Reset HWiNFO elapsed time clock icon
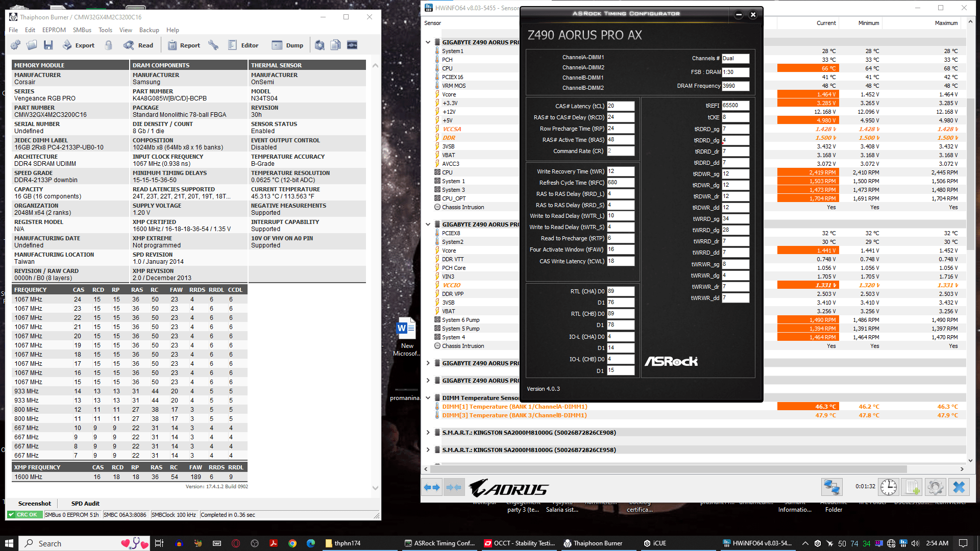The height and width of the screenshot is (551, 980). [889, 487]
